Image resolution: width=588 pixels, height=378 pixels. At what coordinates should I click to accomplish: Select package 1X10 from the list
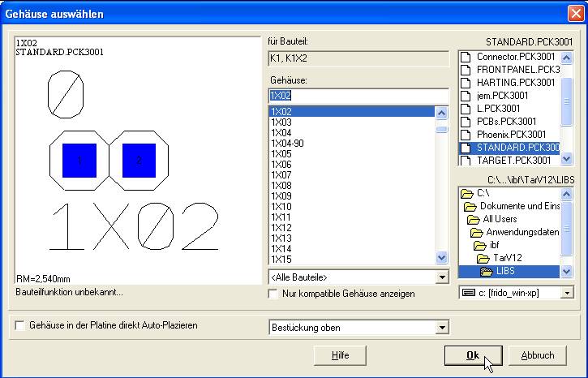coord(281,207)
